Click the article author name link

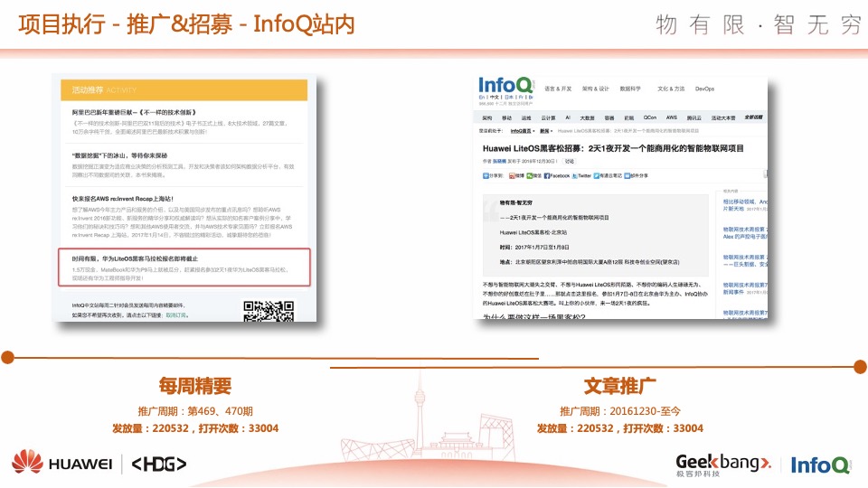tap(499, 162)
